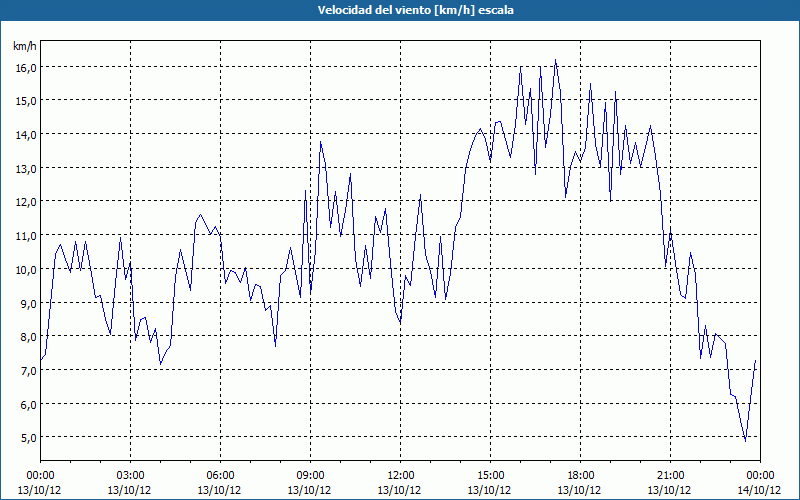Click the 13,0 y-axis value
800x500 pixels.
(26, 169)
